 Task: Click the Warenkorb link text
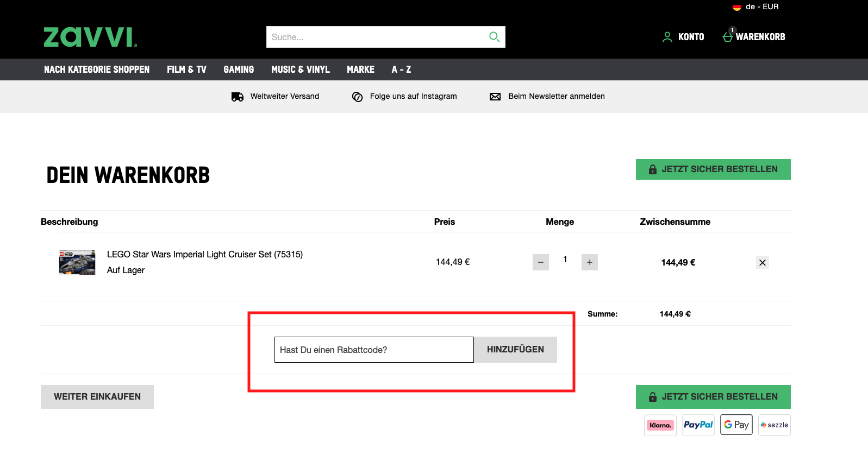760,37
